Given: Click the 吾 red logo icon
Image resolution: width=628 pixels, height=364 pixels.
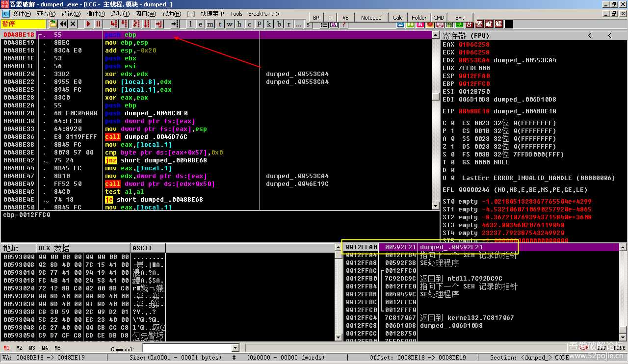Looking at the screenshot, I should click(469, 24).
